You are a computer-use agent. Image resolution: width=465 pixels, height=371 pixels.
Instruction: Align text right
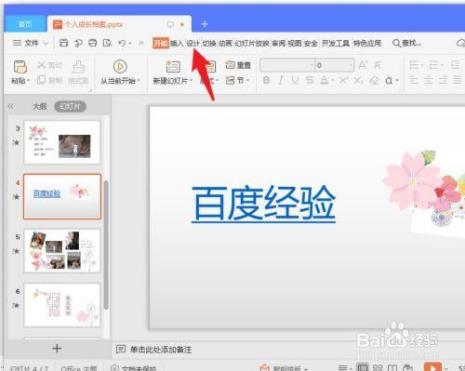tap(443, 80)
